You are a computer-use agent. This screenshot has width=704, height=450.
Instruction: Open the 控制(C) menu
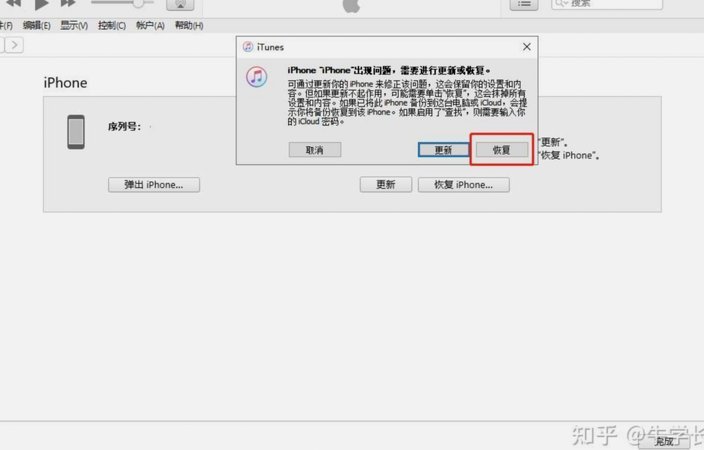pyautogui.click(x=112, y=26)
